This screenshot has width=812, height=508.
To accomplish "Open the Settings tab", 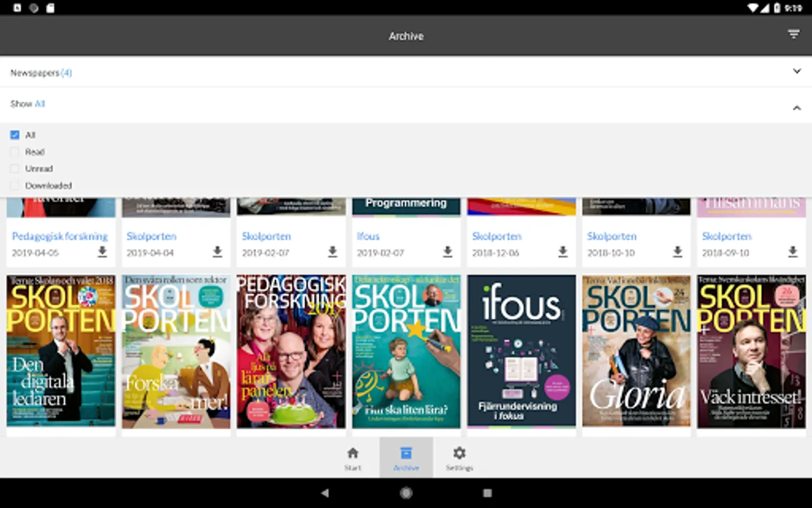I will coord(459,458).
